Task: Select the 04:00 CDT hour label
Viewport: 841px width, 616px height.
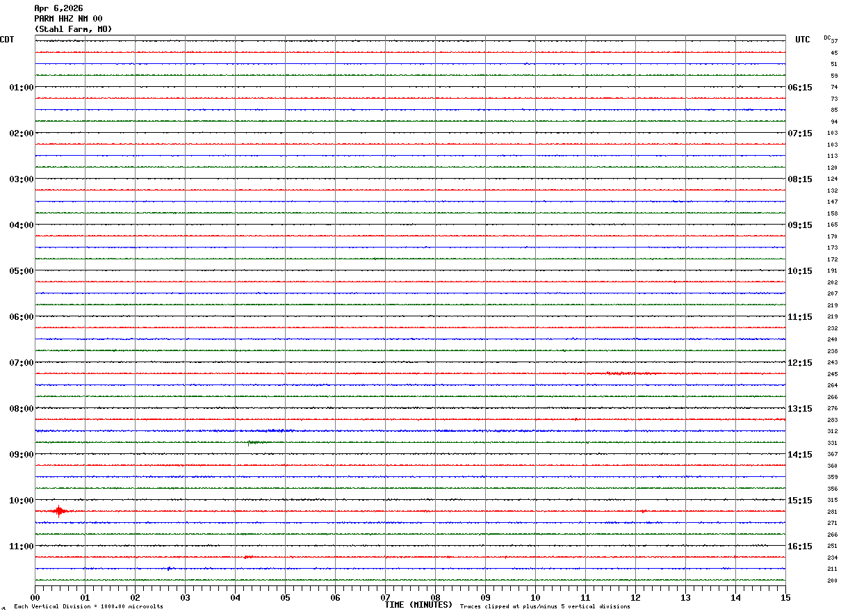Action: click(22, 225)
